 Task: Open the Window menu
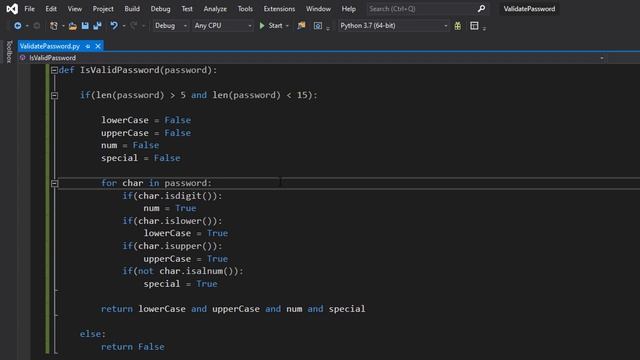tap(318, 9)
